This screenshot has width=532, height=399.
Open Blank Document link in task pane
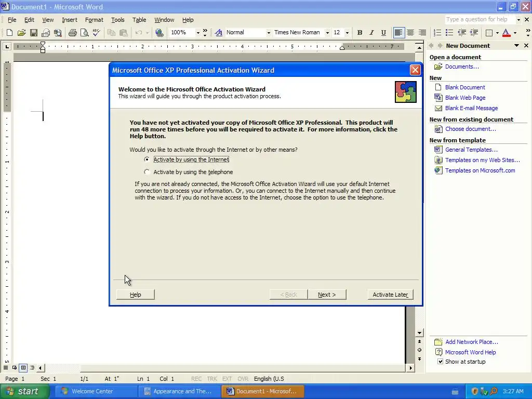(465, 87)
